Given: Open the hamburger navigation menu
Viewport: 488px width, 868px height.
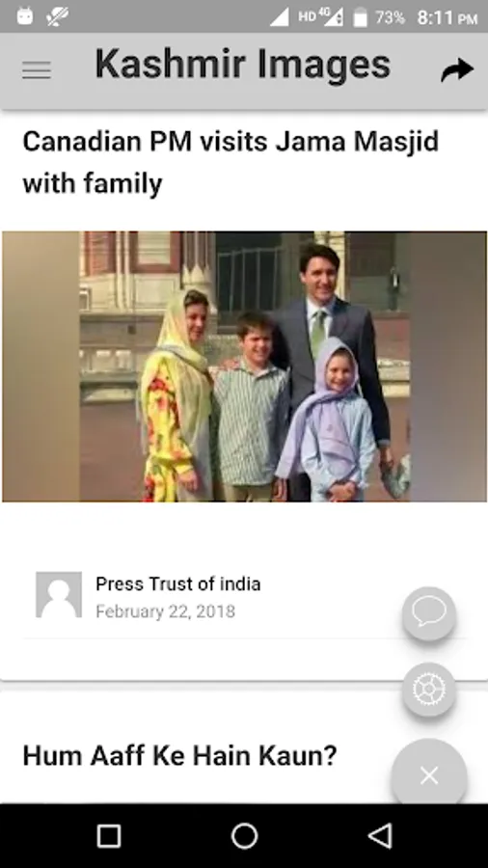Looking at the screenshot, I should pos(37,70).
